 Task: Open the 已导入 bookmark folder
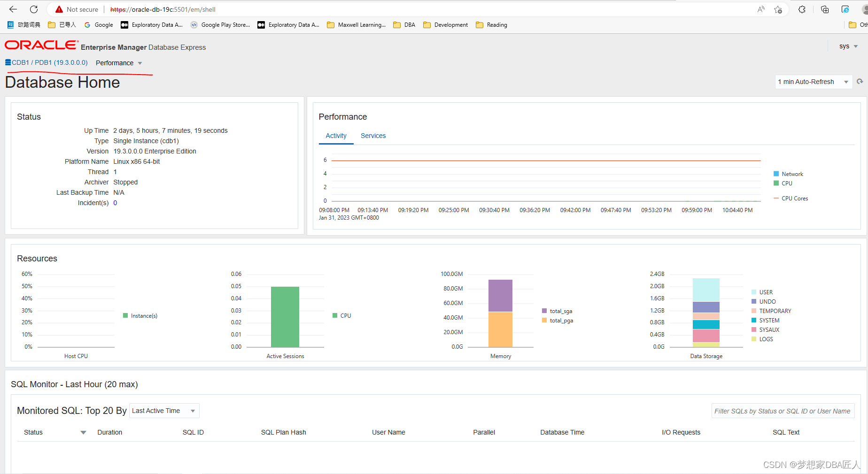(x=62, y=25)
